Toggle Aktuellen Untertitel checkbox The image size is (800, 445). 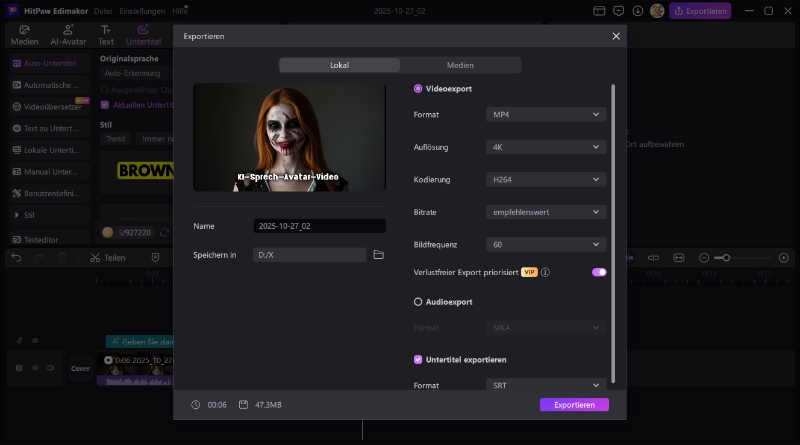105,105
